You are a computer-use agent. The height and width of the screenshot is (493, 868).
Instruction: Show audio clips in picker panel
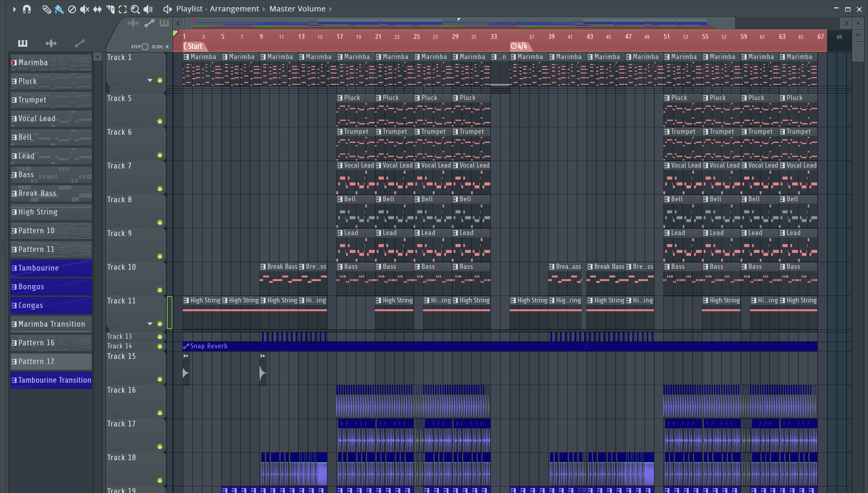click(51, 43)
